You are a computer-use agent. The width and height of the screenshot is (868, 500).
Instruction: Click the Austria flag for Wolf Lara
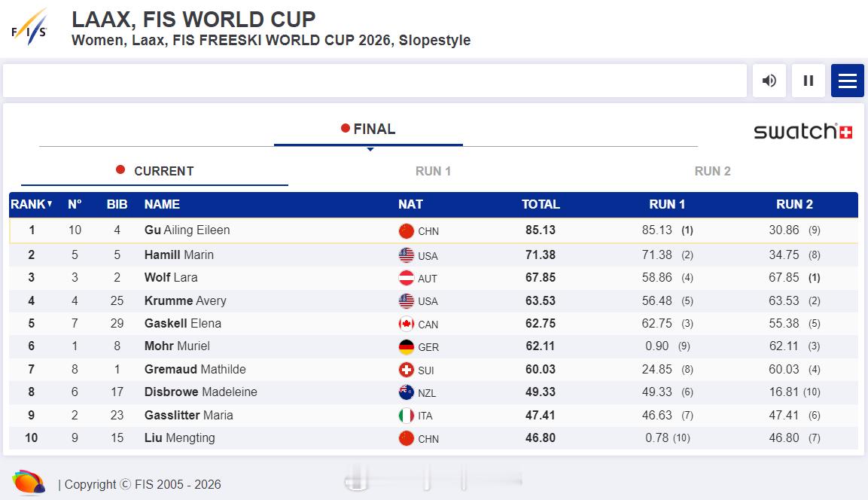coord(407,278)
